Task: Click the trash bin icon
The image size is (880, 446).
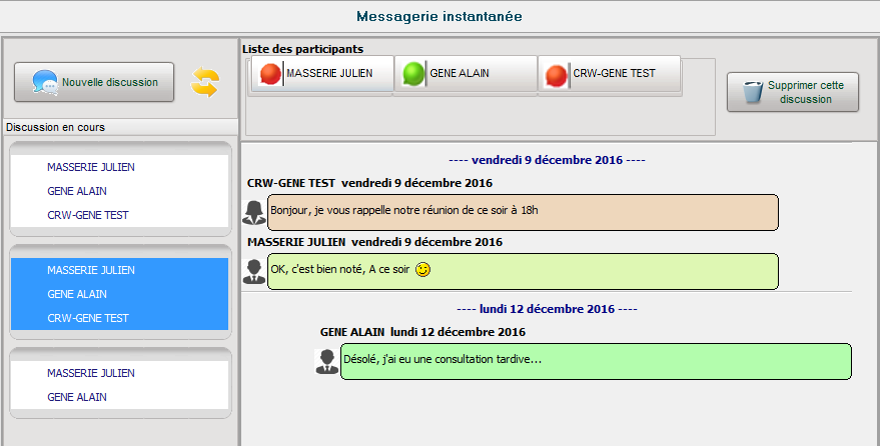Action: coord(753,93)
